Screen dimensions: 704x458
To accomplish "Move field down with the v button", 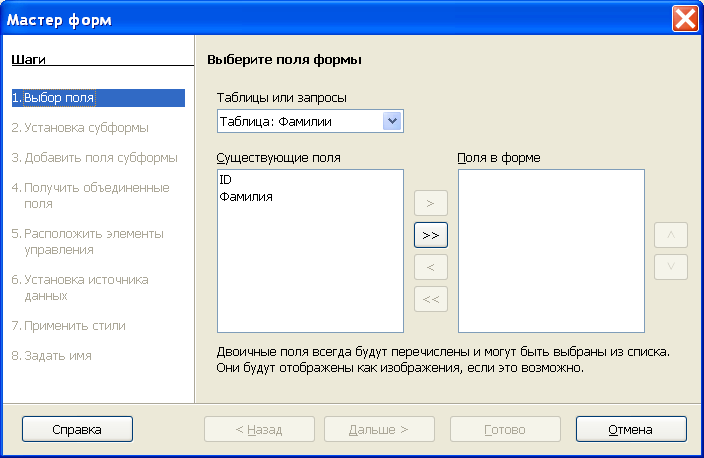I will click(x=671, y=267).
